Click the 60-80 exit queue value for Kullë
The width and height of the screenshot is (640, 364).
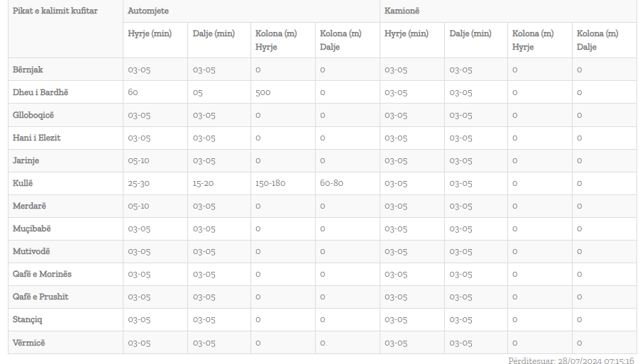331,184
